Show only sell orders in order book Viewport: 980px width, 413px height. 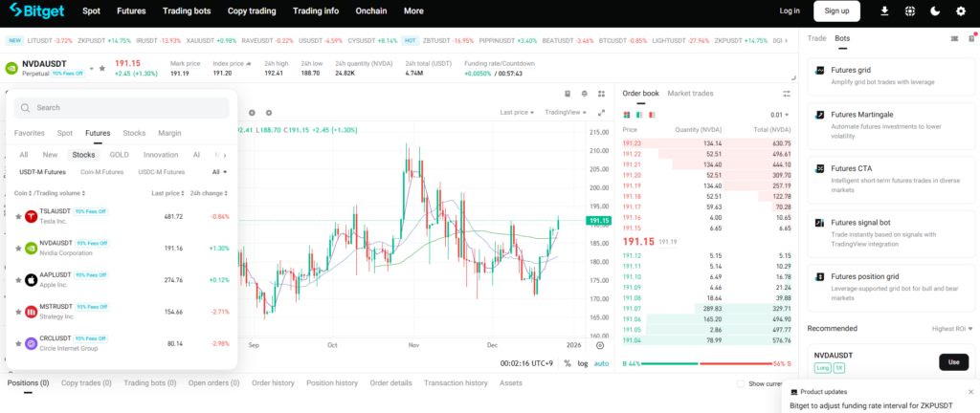point(654,115)
